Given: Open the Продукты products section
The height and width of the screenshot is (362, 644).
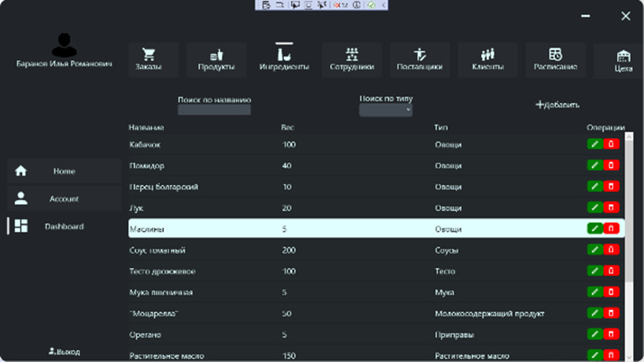Looking at the screenshot, I should click(x=216, y=60).
